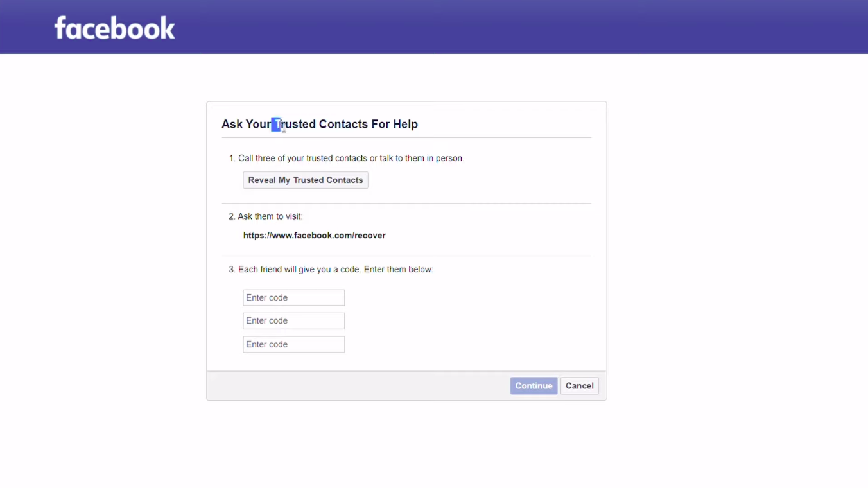Click step 2 Ask them to visit text
This screenshot has height=488, width=868.
pyautogui.click(x=265, y=216)
